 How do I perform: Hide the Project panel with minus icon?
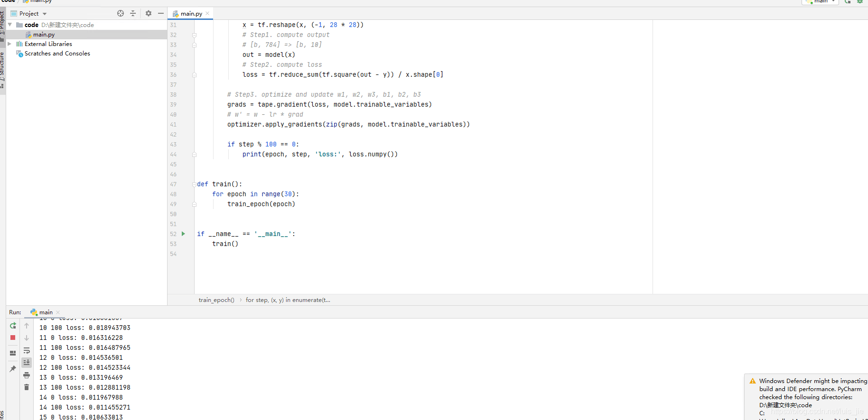click(161, 13)
